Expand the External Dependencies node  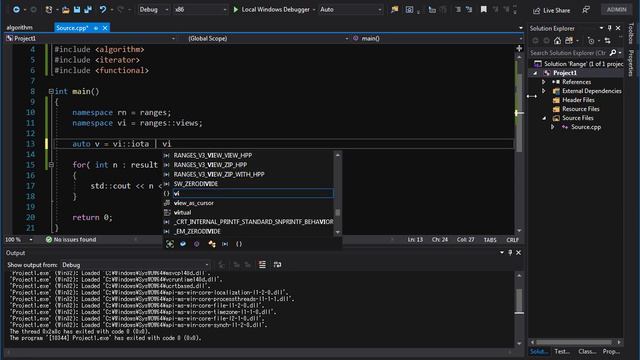544,91
